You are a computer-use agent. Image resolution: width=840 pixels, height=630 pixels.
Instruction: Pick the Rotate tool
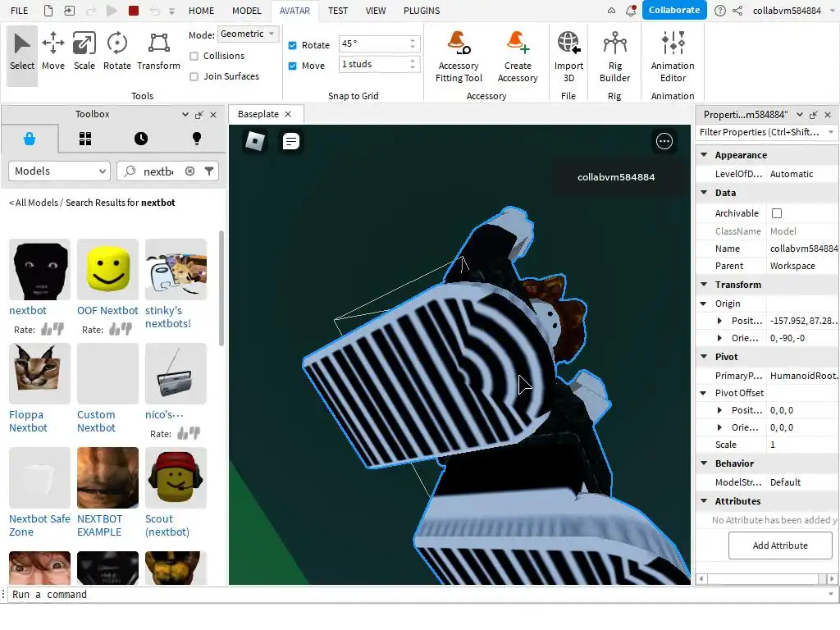(x=116, y=52)
